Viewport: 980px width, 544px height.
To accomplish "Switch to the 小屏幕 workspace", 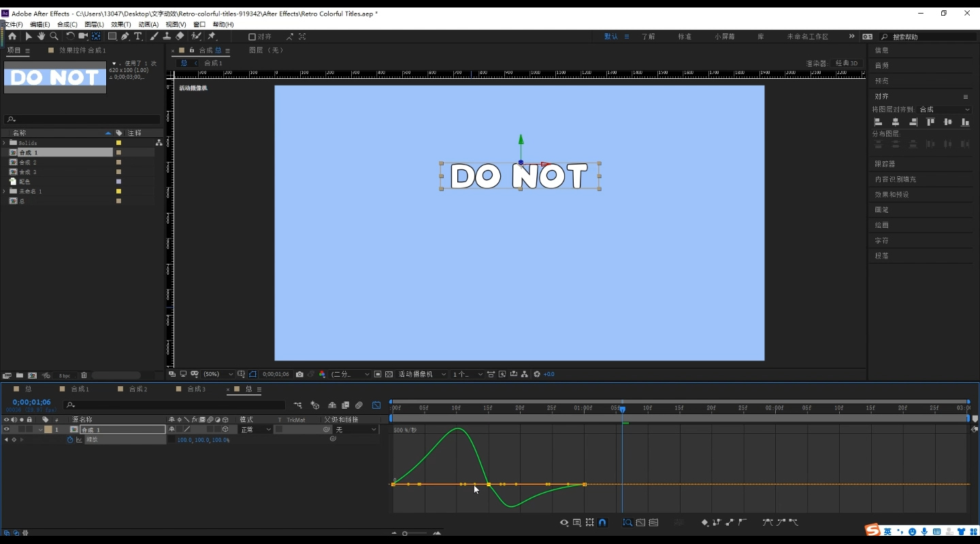I will (725, 37).
